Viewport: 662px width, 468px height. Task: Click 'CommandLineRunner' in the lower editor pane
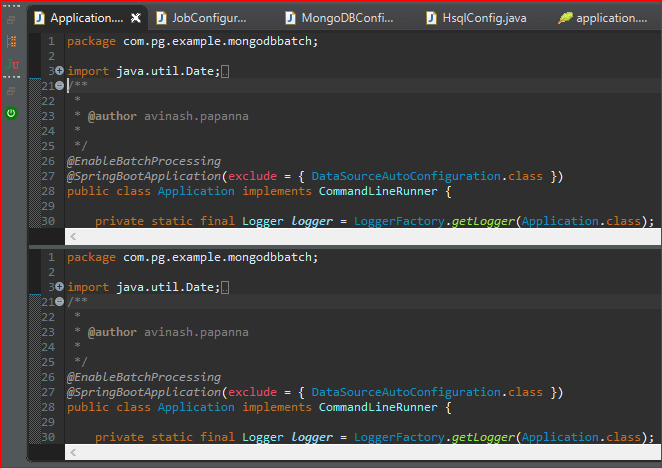click(378, 407)
